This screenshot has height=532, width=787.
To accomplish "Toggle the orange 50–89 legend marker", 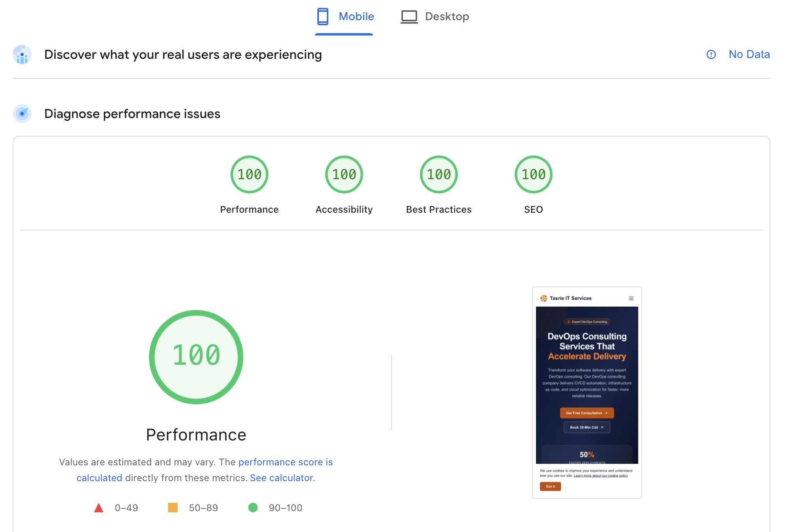I will click(174, 508).
